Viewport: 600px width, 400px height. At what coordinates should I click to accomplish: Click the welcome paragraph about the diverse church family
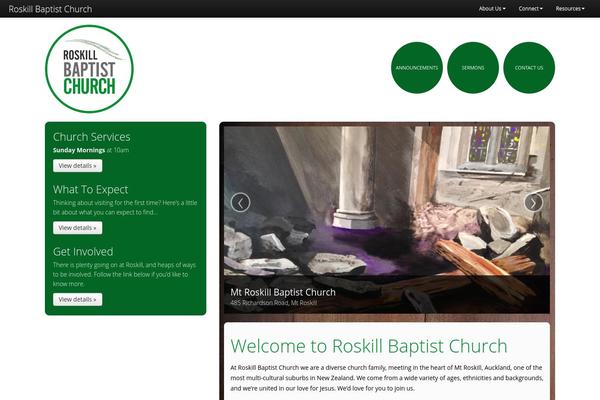[x=386, y=378]
